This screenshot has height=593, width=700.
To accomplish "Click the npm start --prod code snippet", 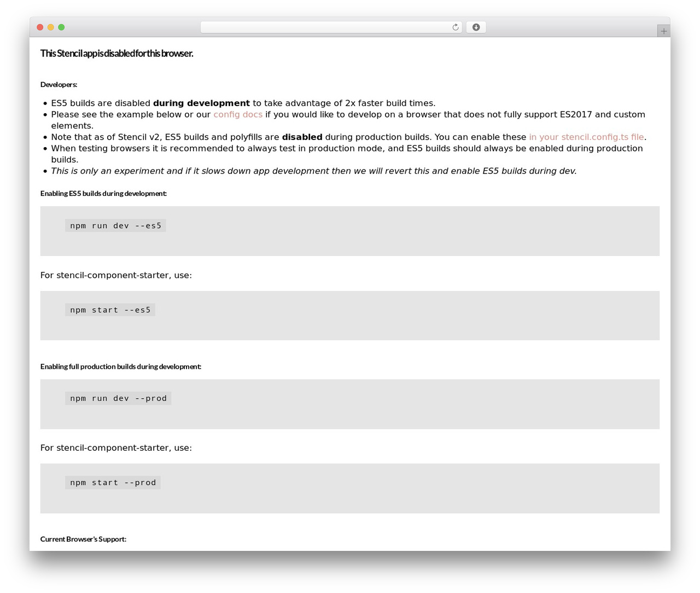I will (113, 482).
